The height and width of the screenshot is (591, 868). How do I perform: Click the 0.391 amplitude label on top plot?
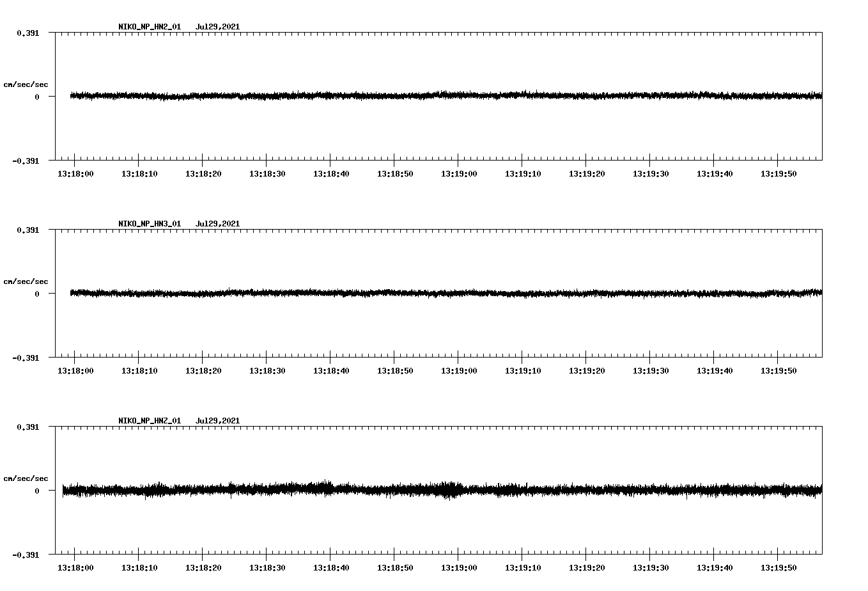coord(27,32)
